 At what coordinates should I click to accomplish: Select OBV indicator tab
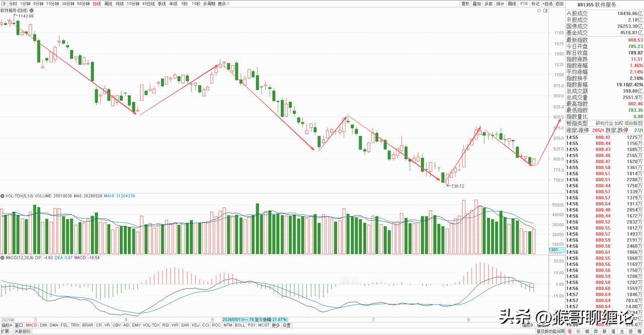click(x=117, y=325)
